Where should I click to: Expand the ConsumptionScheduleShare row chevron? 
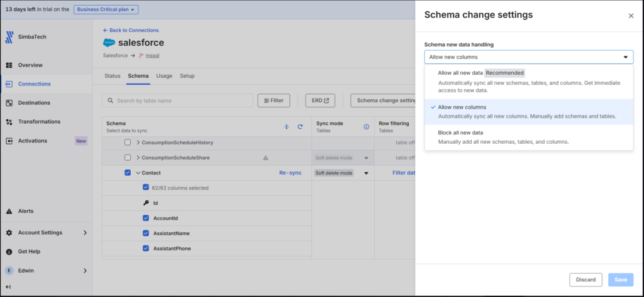coord(138,158)
